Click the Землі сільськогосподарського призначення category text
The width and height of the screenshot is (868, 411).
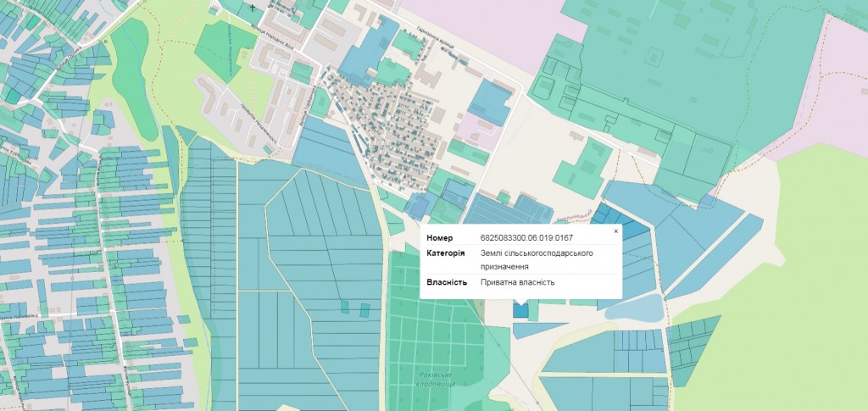[535, 260]
